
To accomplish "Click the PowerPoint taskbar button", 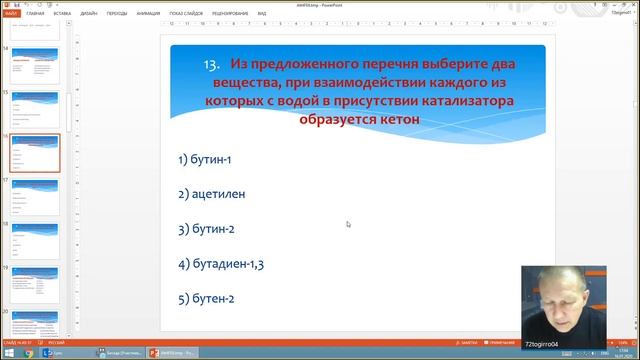I will [172, 353].
